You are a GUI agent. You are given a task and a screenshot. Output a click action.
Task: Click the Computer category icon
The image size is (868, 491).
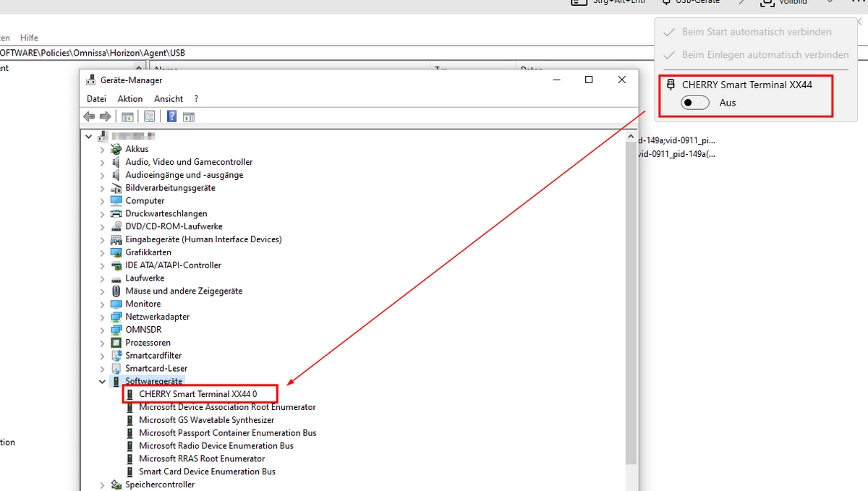pos(116,200)
